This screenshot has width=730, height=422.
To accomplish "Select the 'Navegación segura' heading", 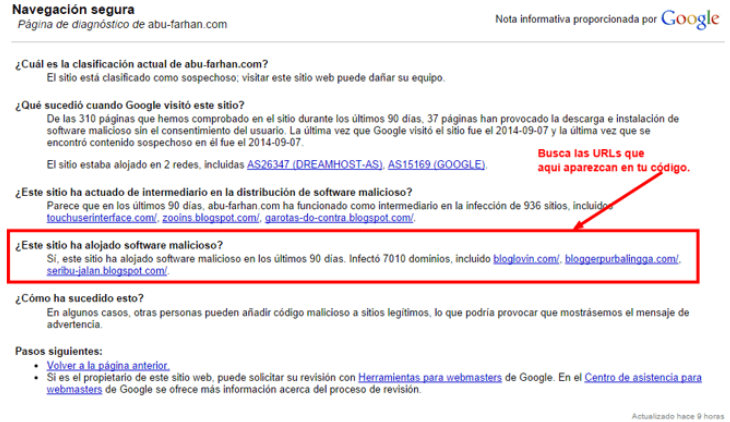I will coord(73,9).
